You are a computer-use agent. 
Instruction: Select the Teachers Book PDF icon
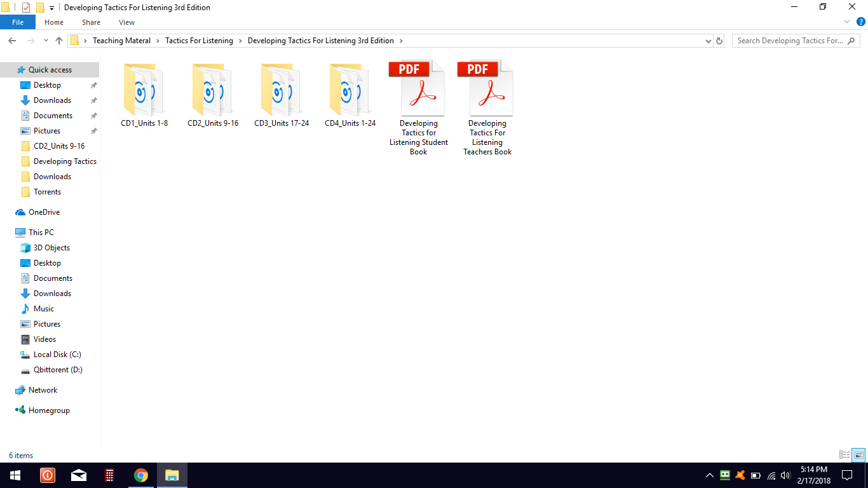pyautogui.click(x=487, y=88)
